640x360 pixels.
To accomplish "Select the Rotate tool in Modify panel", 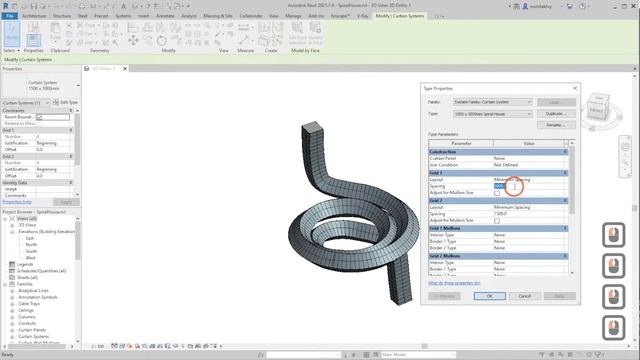I will [x=162, y=40].
